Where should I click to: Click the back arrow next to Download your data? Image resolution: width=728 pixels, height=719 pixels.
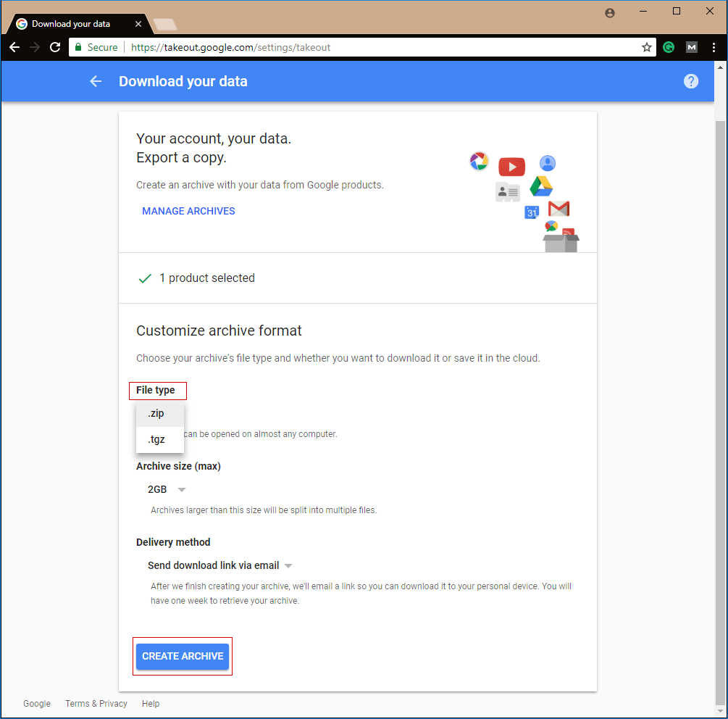(x=96, y=81)
